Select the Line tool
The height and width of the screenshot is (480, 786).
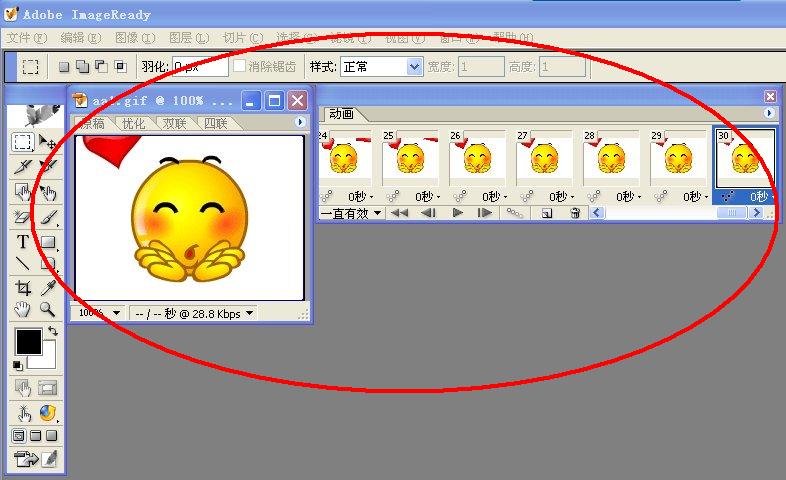(x=23, y=263)
